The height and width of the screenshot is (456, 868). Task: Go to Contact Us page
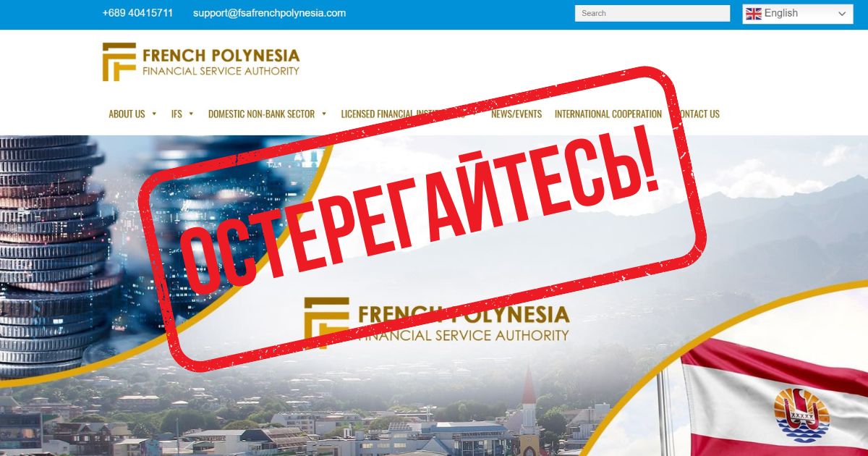tap(697, 114)
